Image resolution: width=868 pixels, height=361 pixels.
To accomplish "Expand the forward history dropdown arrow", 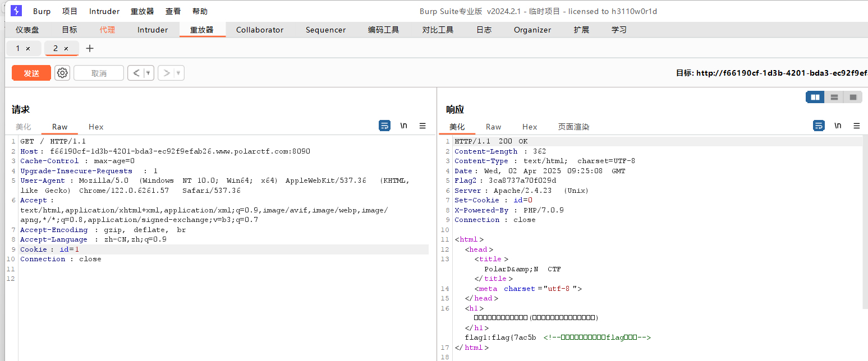I will tap(179, 73).
